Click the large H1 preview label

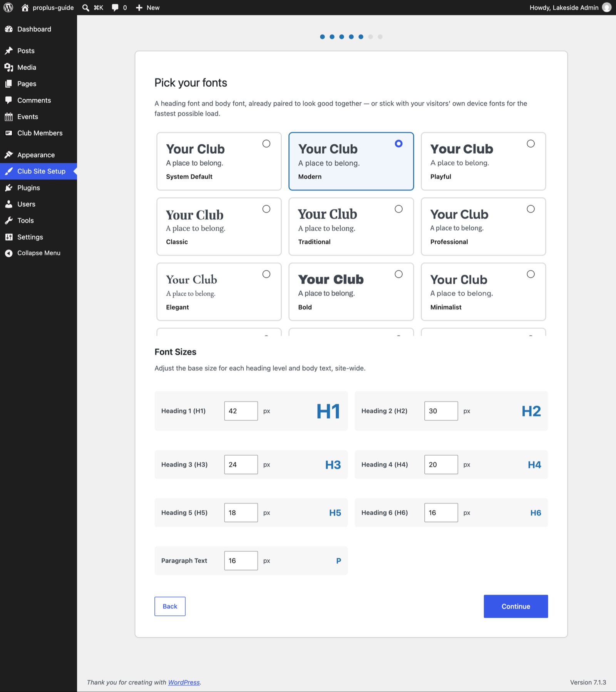(328, 411)
